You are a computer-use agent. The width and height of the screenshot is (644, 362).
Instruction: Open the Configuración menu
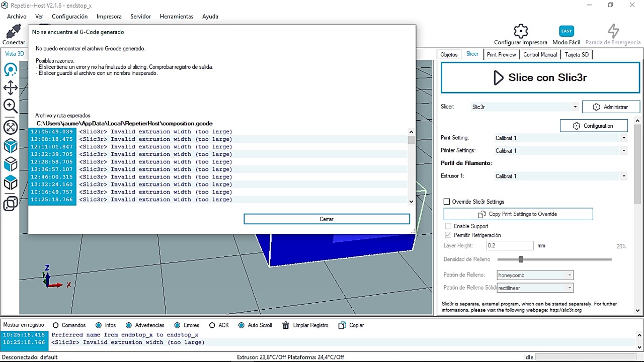69,17
